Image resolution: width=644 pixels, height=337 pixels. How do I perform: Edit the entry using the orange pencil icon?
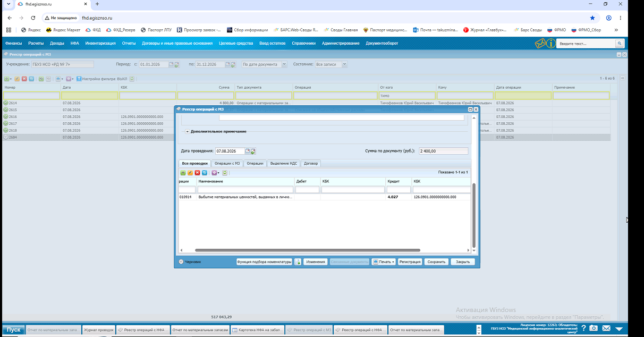coord(190,173)
